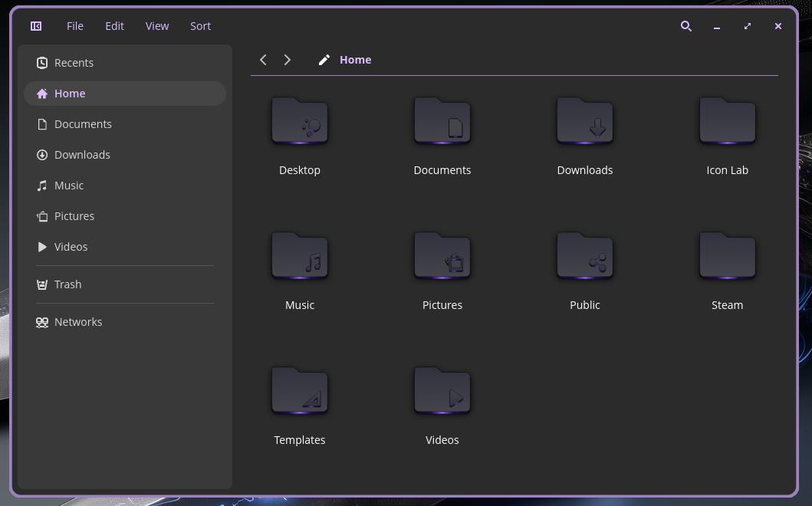Expand the Sort menu

coord(200,26)
